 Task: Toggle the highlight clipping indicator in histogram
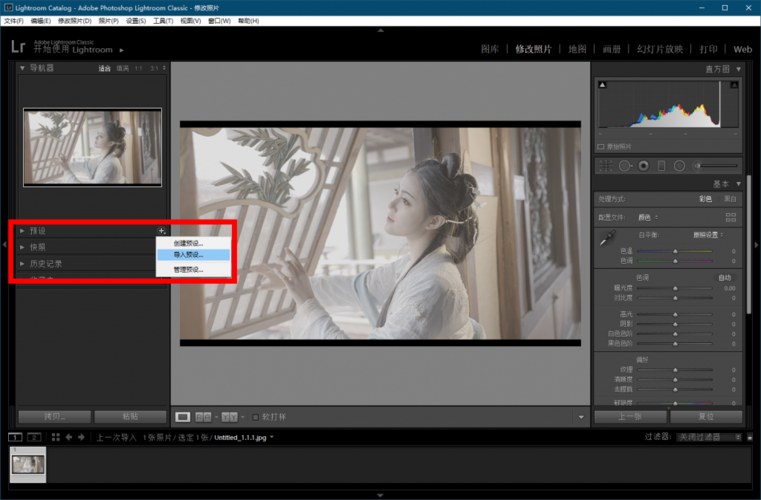pos(733,87)
